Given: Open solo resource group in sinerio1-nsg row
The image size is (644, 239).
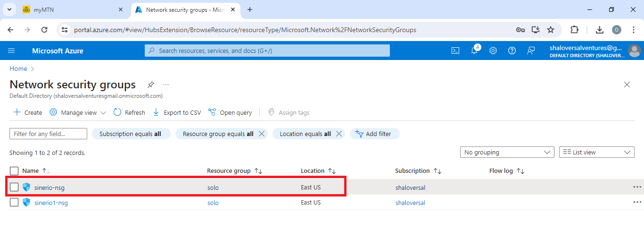Looking at the screenshot, I should point(213,203).
